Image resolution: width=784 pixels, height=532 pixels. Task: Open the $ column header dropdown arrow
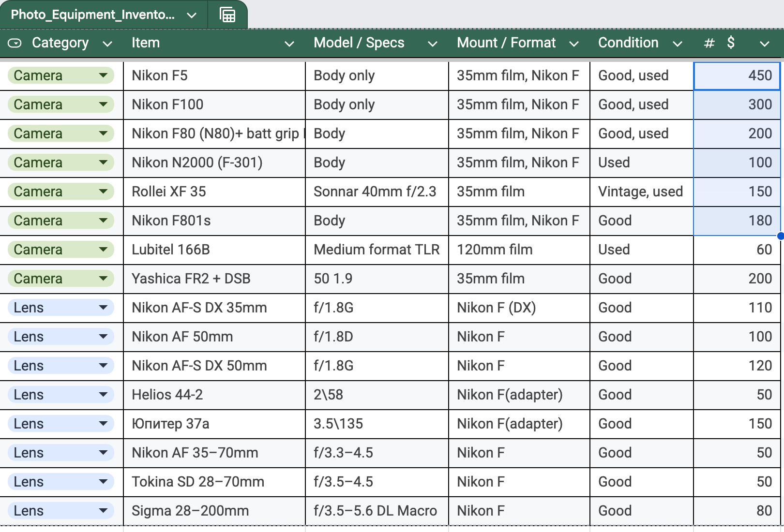point(764,44)
